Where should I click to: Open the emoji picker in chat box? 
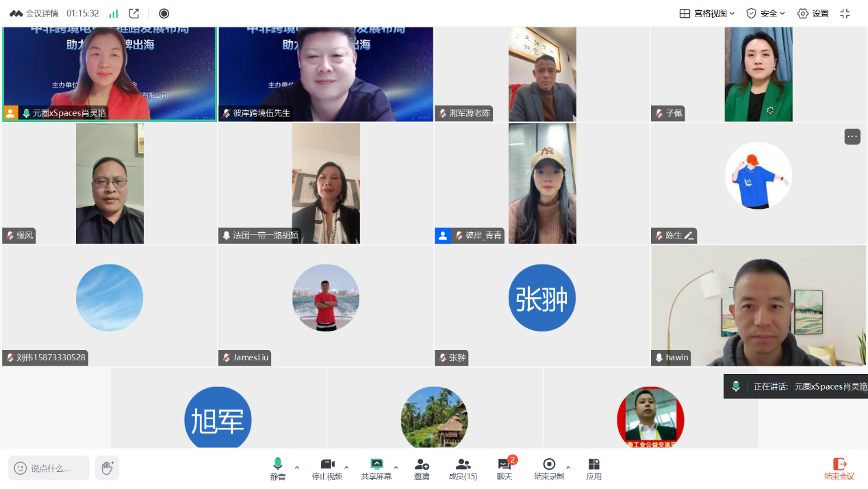[x=21, y=468]
